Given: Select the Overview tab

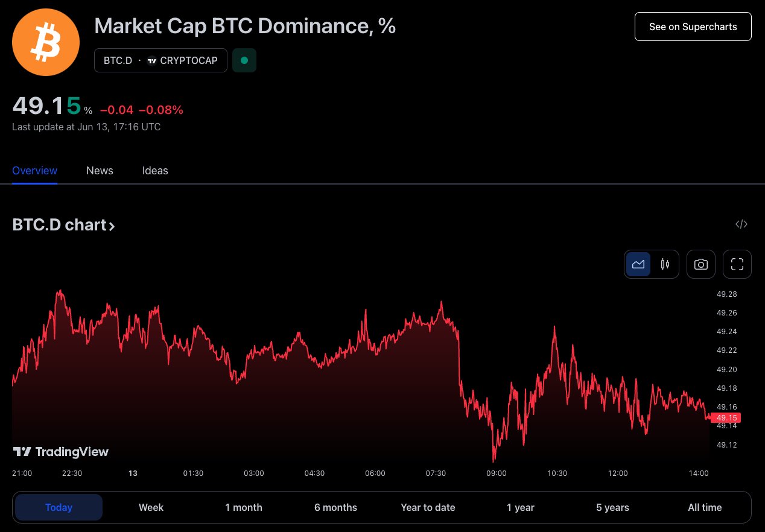Looking at the screenshot, I should tap(35, 171).
